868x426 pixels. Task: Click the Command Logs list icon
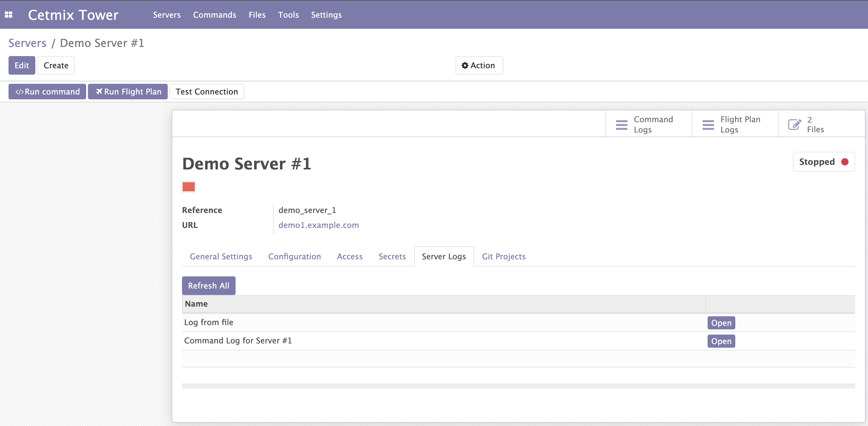click(x=621, y=124)
